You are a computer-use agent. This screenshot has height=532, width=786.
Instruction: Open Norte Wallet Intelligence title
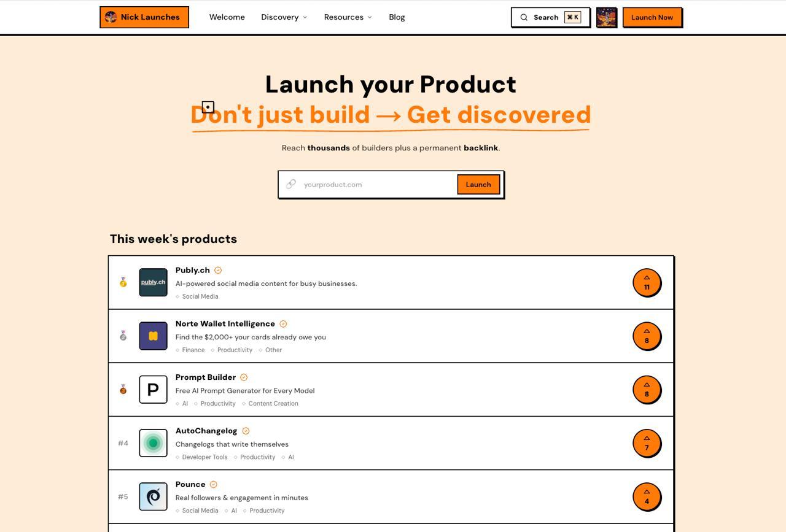[225, 323]
